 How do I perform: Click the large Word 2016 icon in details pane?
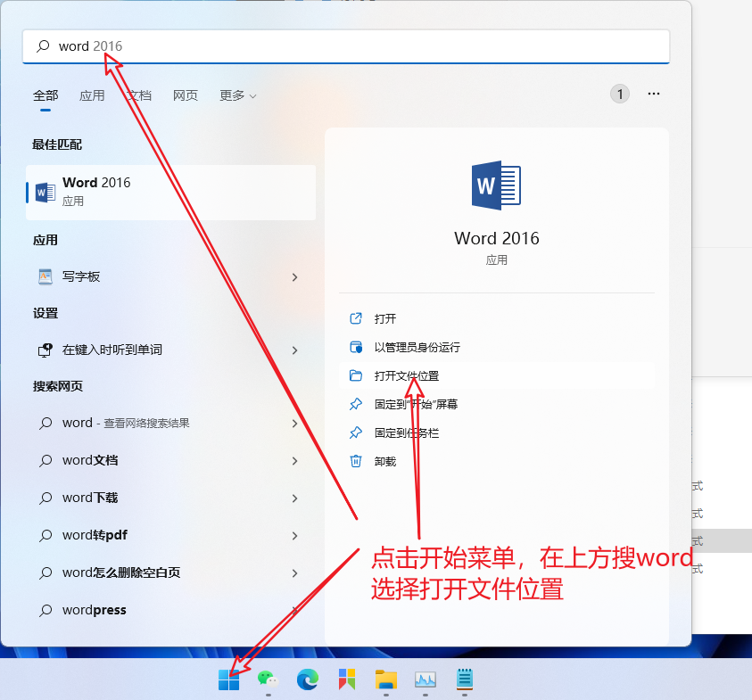coord(496,185)
